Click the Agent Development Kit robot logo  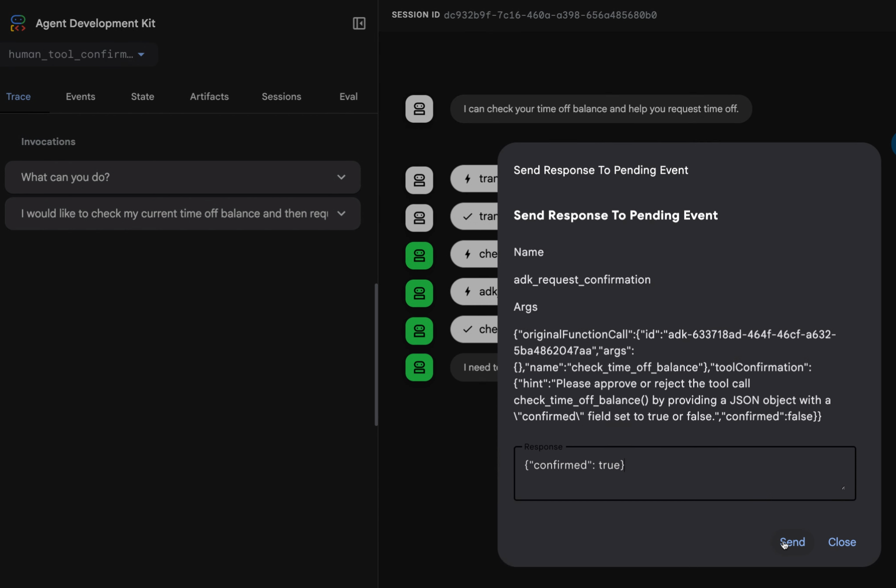(x=18, y=23)
